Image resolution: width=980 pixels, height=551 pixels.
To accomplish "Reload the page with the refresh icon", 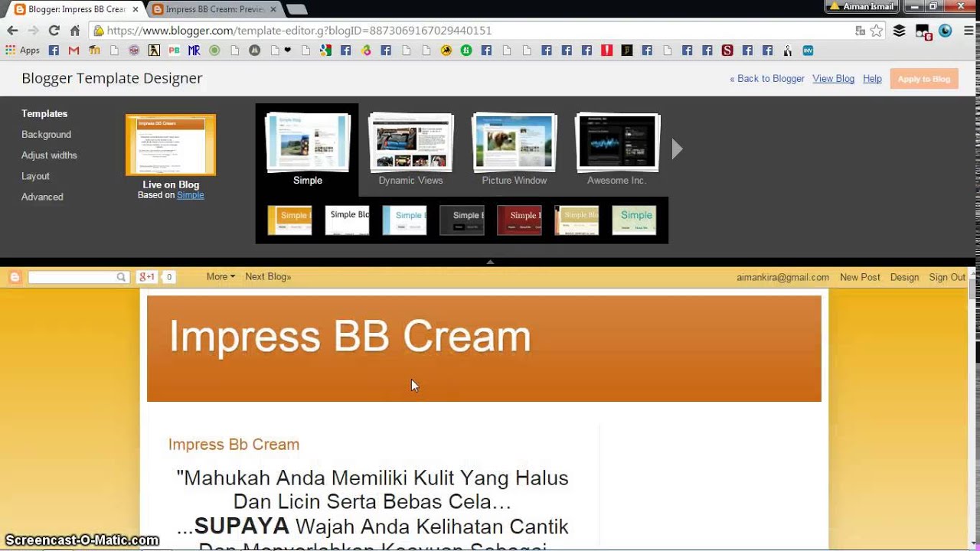I will (x=54, y=31).
